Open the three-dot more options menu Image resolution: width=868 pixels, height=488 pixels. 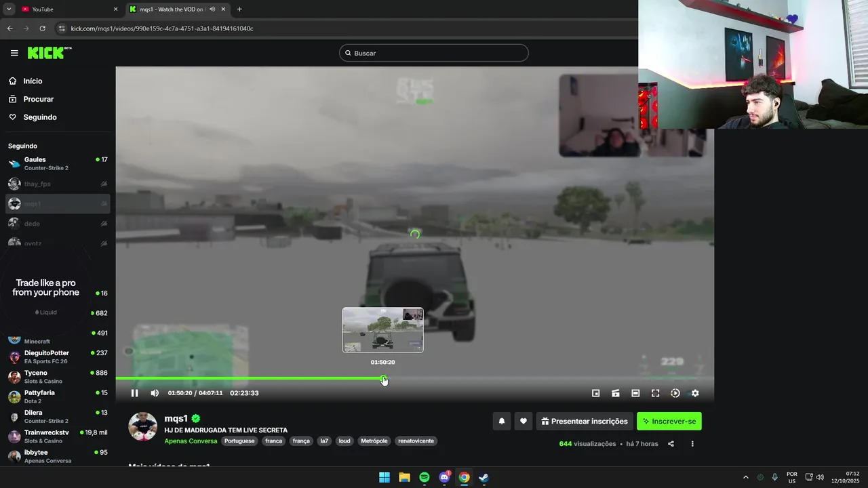pyautogui.click(x=692, y=444)
